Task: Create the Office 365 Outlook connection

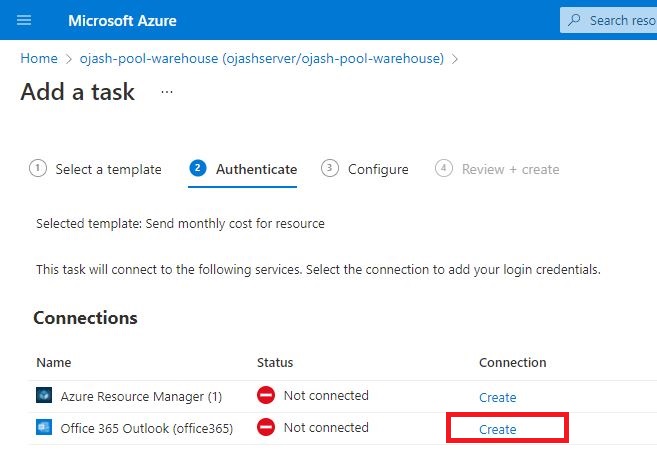Action: [x=497, y=429]
